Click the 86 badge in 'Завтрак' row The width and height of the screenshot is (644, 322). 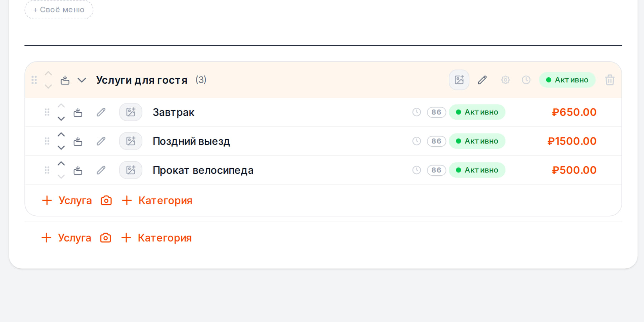pos(436,112)
